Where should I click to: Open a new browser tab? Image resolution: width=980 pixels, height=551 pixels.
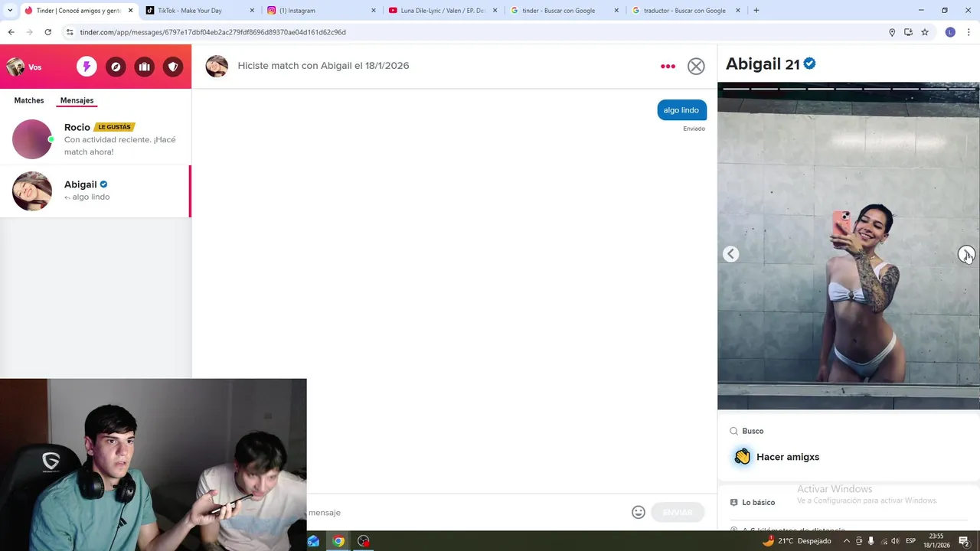(x=756, y=11)
